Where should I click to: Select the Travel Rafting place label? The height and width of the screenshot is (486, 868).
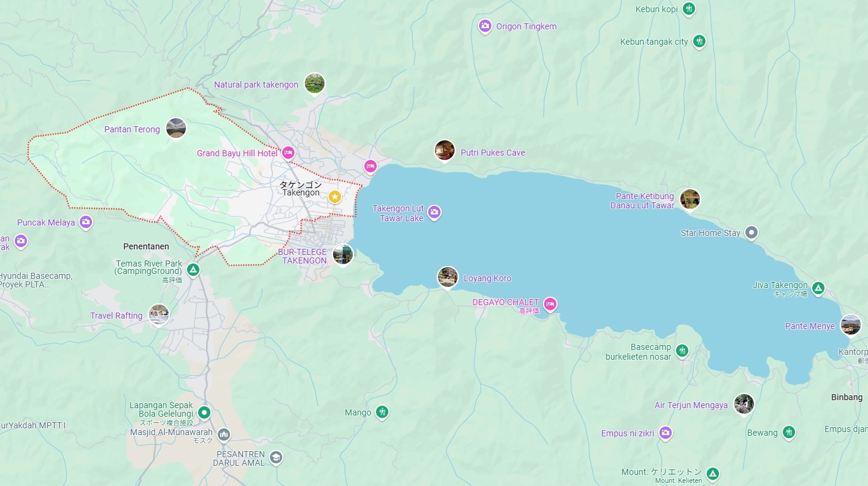[116, 316]
